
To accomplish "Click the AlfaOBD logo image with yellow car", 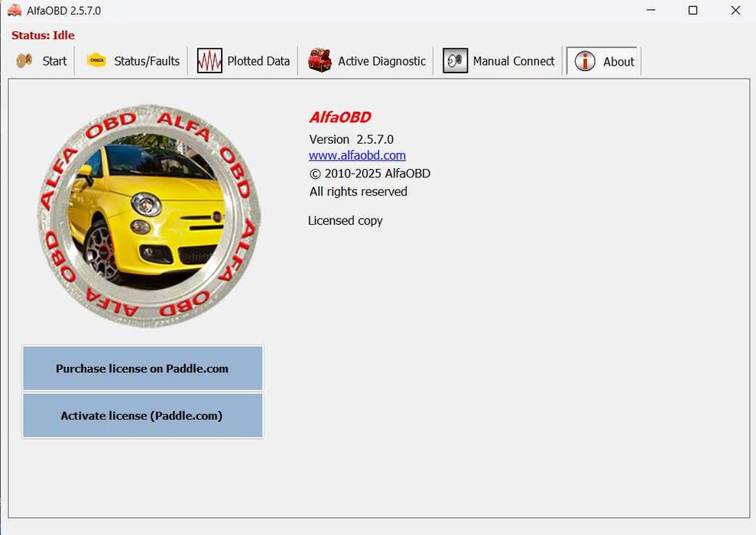I will (149, 216).
